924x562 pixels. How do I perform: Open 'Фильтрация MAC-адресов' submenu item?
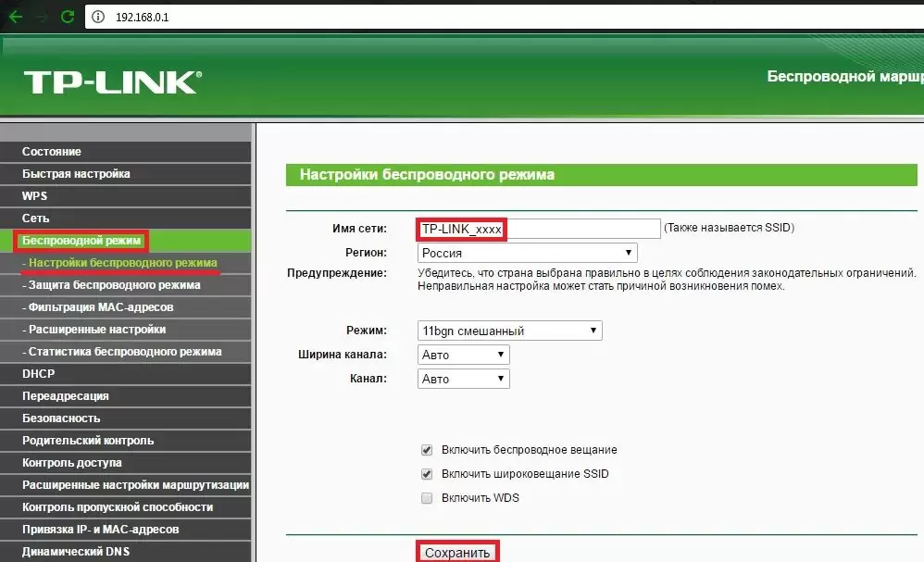(100, 307)
